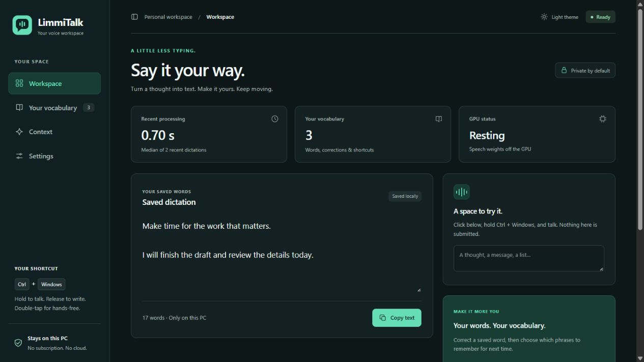Click 'Hold to talk. Release to write.' text

click(x=50, y=299)
